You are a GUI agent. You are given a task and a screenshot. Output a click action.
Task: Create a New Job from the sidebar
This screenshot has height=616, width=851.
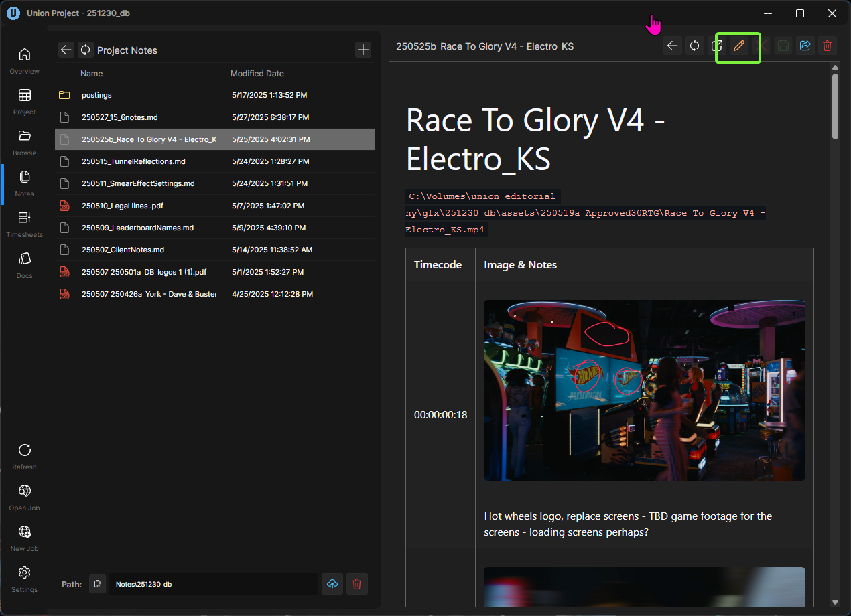tap(24, 537)
